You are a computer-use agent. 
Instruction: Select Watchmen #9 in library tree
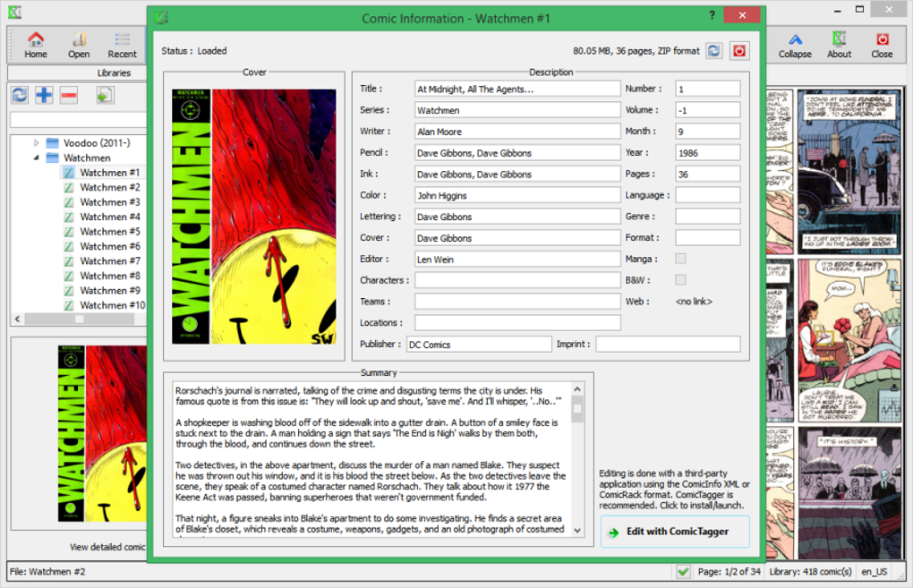(110, 291)
